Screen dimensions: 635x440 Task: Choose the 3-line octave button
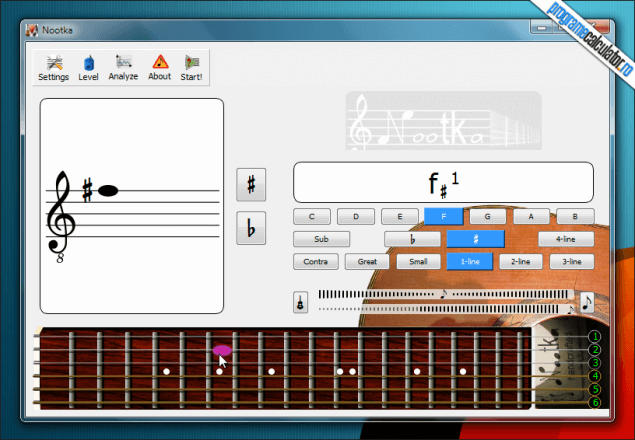[x=572, y=262]
